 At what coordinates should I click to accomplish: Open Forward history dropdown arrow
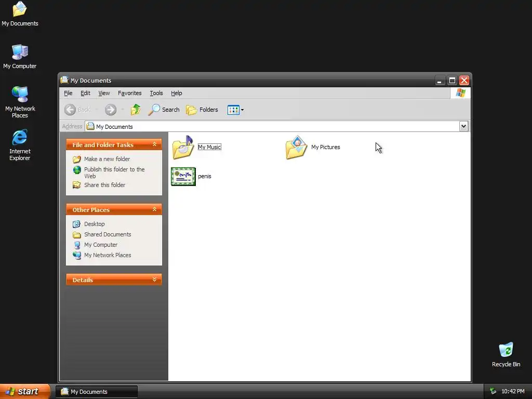123,110
